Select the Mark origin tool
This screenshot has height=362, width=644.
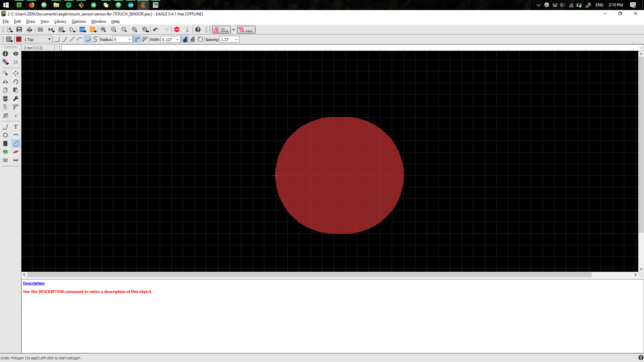pos(16,62)
